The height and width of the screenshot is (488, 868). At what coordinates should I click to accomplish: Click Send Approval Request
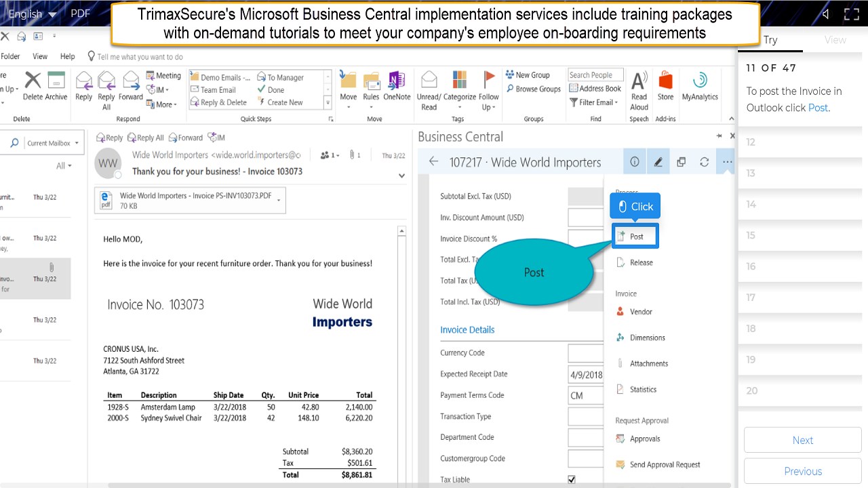coord(657,464)
